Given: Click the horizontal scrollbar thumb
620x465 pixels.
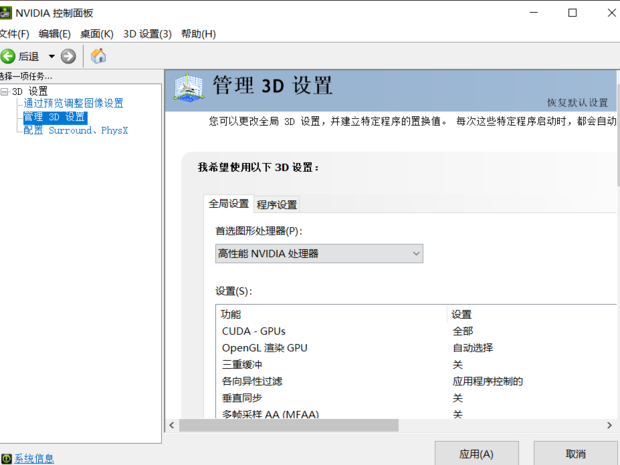Looking at the screenshot, I should [289, 425].
